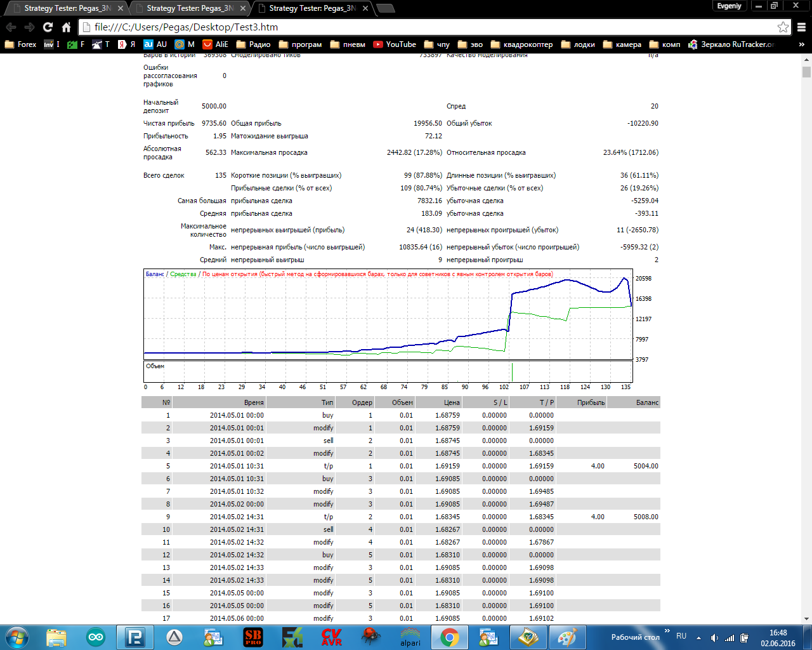Expand the Forex bookmarks folder
Image resolution: width=812 pixels, height=650 pixels.
pyautogui.click(x=20, y=44)
